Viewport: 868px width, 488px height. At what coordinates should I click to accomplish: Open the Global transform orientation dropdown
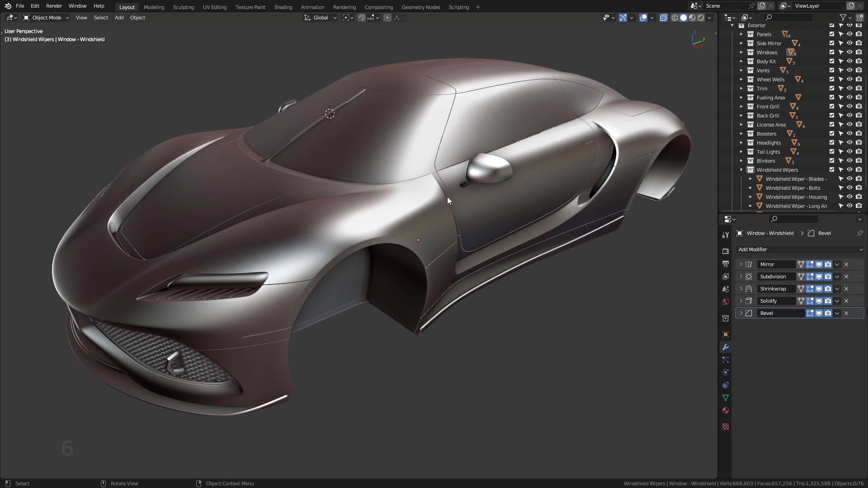(321, 18)
